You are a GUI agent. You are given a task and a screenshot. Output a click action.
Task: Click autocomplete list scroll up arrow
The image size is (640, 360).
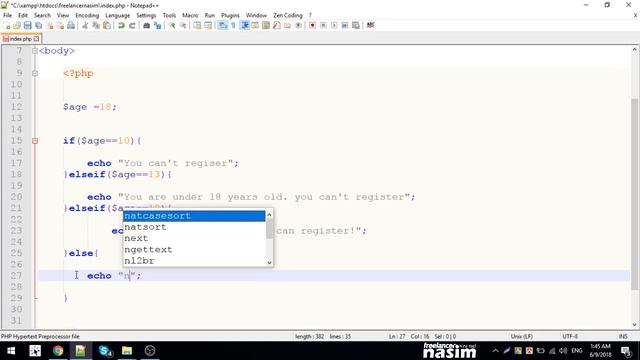point(269,215)
